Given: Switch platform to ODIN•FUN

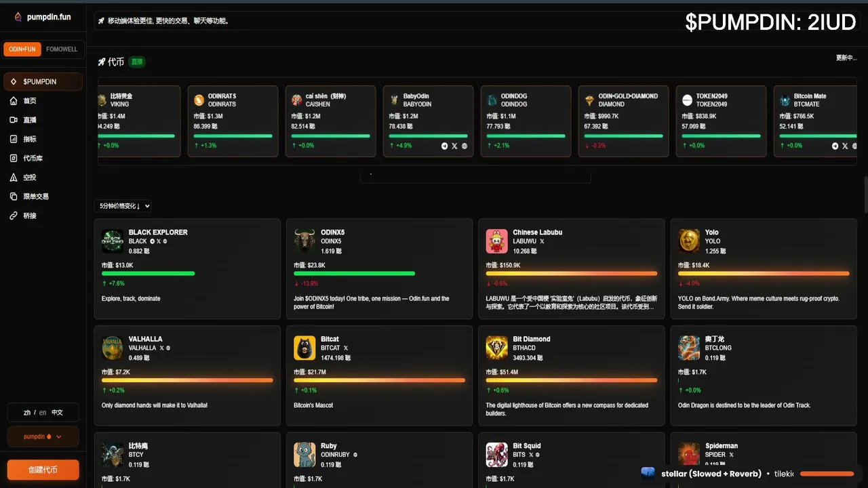Looking at the screenshot, I should tap(22, 49).
